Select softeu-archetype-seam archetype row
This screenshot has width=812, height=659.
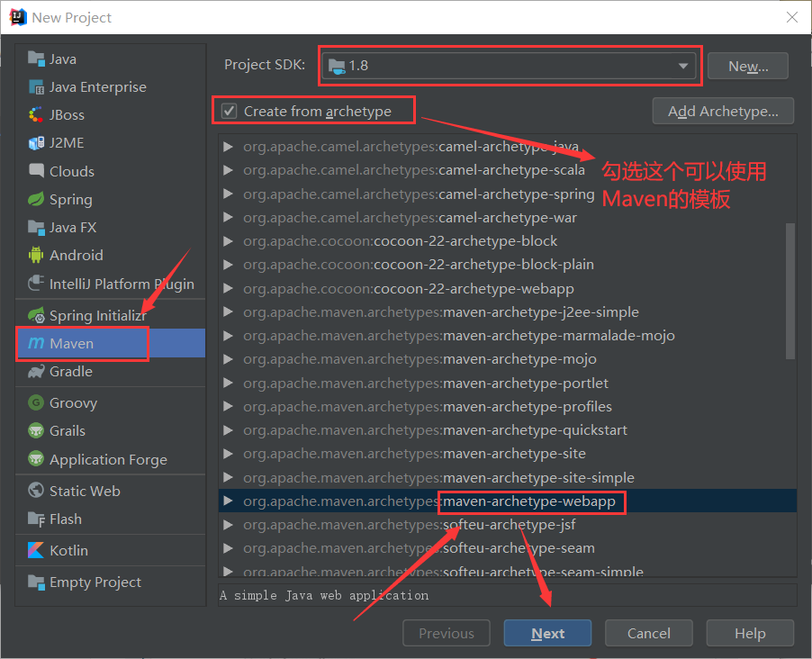point(508,548)
